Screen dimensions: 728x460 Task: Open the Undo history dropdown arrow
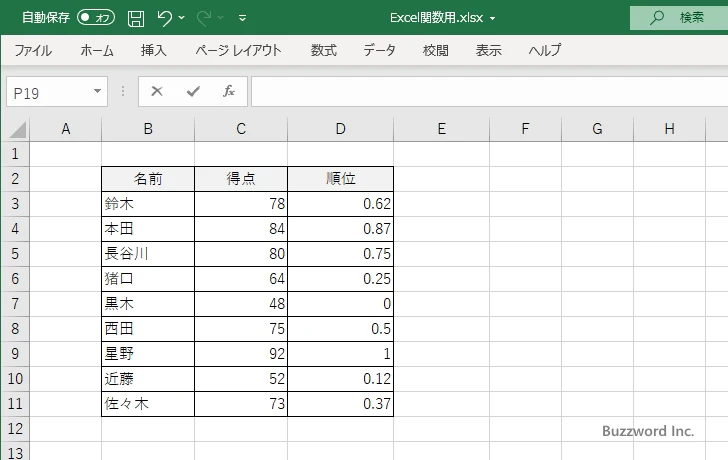point(182,18)
